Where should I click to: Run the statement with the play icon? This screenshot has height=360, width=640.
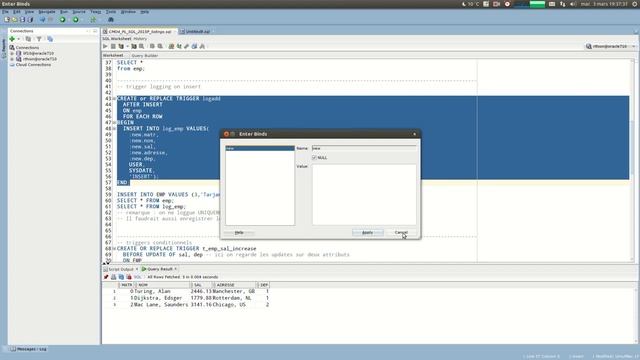105,47
